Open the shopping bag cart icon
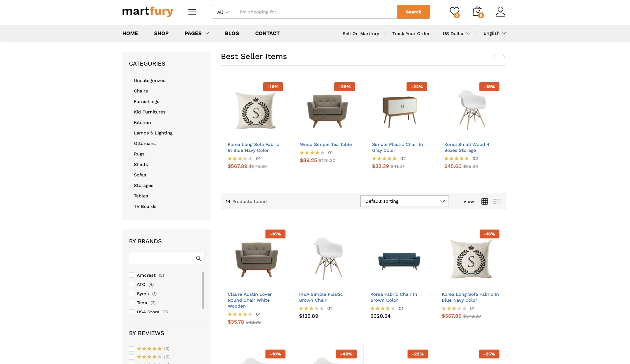Screen dimensions: 630x364 (x=477, y=12)
